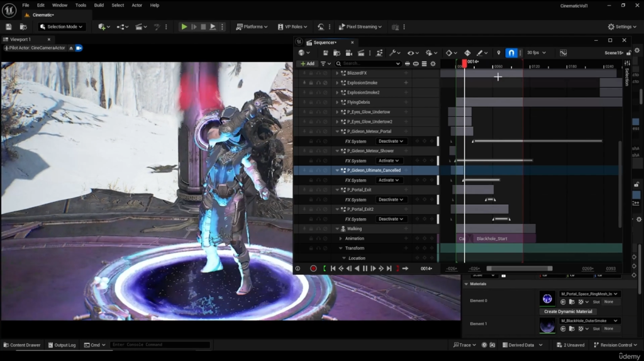This screenshot has width=644, height=361.
Task: Click the red playhead marker on timeline
Action: [464, 63]
